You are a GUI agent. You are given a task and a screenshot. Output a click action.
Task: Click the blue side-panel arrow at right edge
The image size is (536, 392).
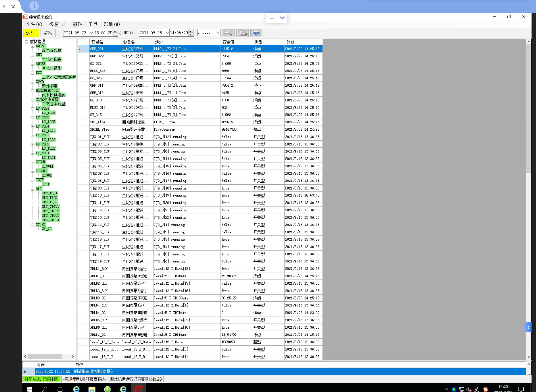pos(529,327)
